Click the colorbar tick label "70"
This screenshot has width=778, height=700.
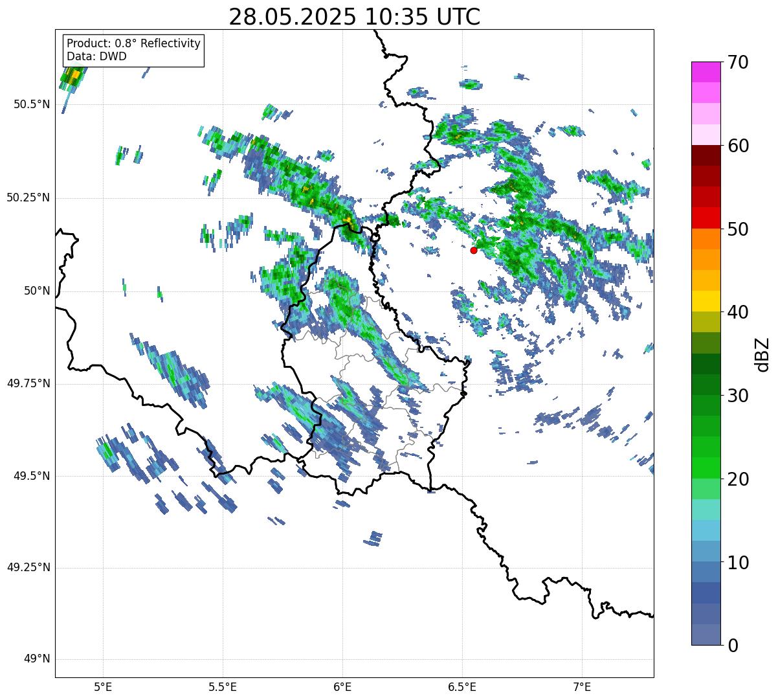737,62
